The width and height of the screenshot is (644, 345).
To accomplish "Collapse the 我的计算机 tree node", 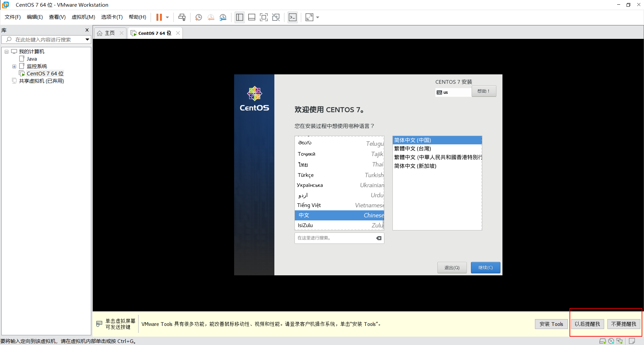I will [6, 52].
